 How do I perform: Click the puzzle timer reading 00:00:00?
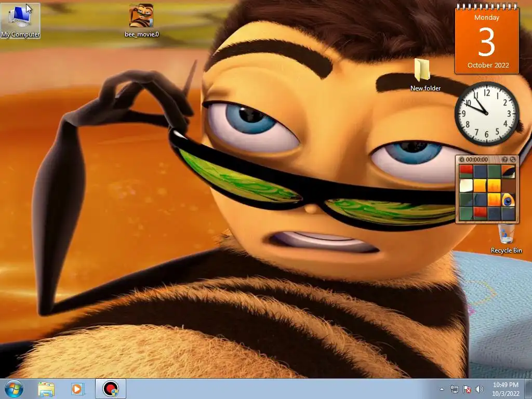477,159
